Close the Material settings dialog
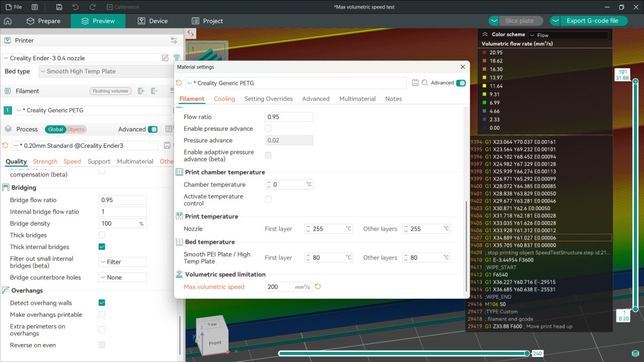This screenshot has width=644, height=362. [463, 67]
